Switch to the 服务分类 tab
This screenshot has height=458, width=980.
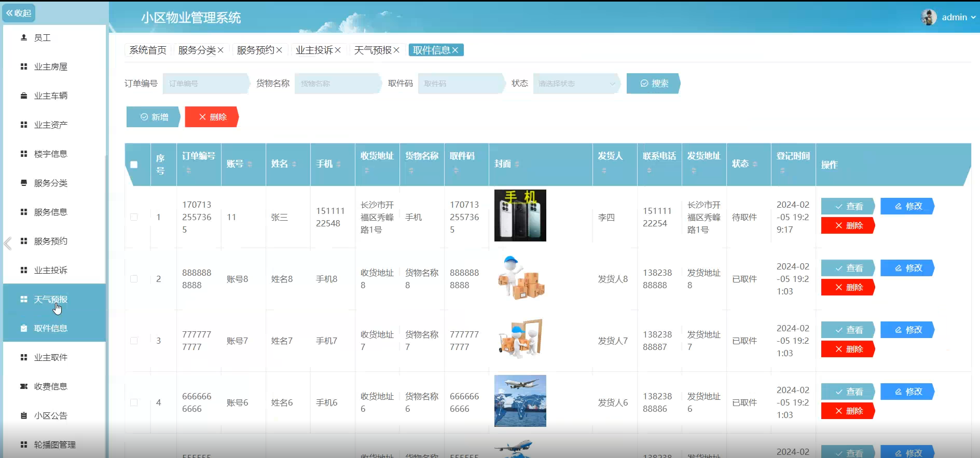[x=197, y=50]
